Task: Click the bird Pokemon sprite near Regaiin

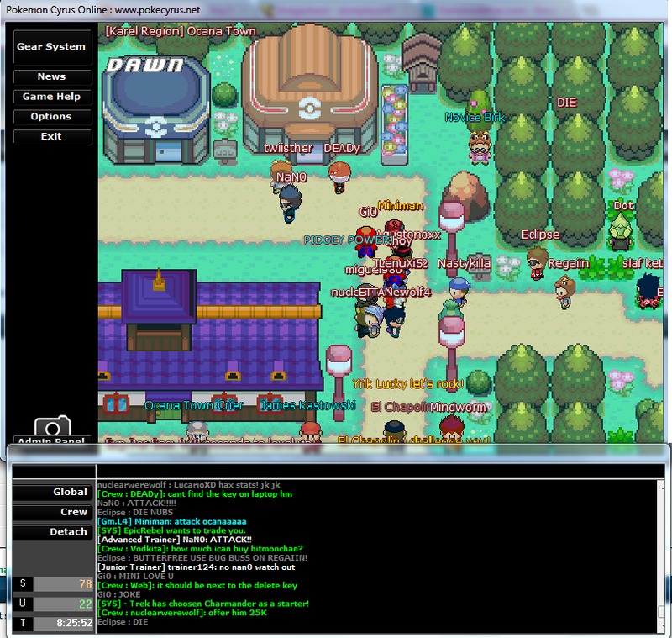Action: (564, 292)
